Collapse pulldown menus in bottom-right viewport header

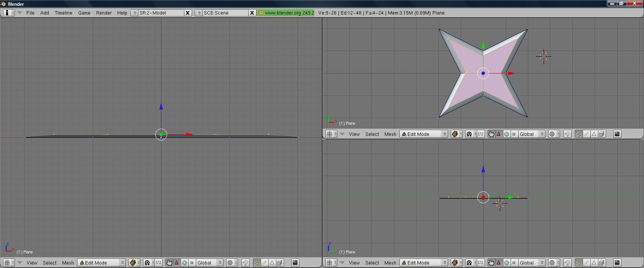[342, 263]
